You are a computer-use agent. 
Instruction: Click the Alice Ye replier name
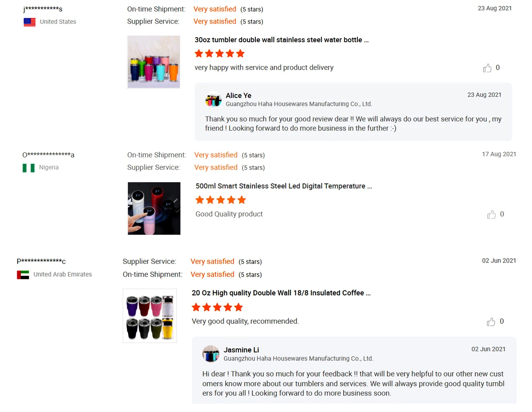point(239,95)
